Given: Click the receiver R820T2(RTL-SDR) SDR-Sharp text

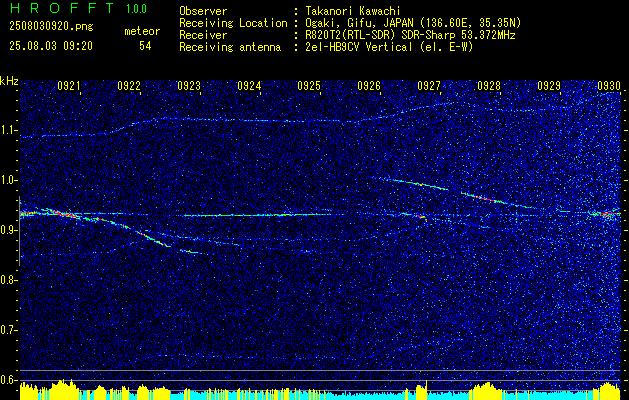Looking at the screenshot, I should pyautogui.click(x=410, y=35).
